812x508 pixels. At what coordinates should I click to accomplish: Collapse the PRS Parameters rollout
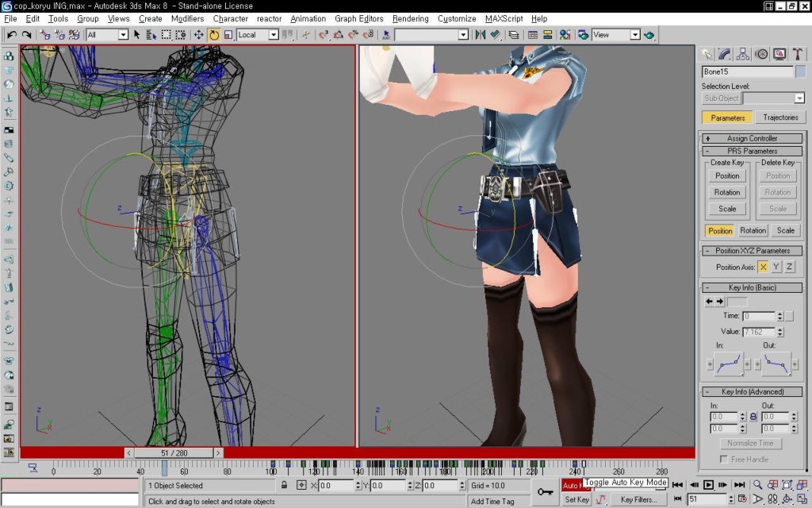coord(753,152)
